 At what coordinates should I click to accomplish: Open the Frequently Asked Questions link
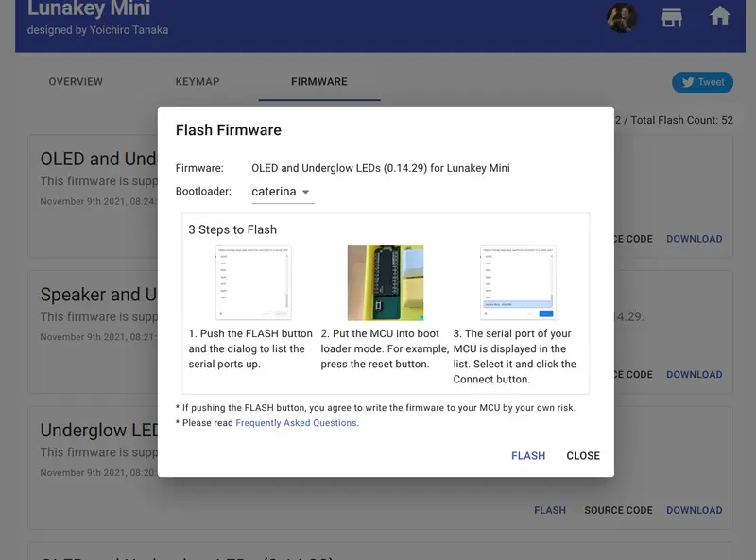click(x=296, y=423)
